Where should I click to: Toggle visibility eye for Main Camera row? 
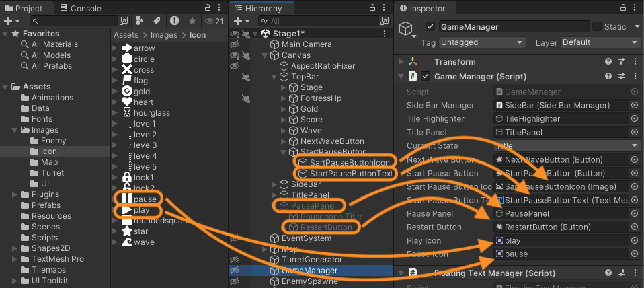[x=235, y=44]
